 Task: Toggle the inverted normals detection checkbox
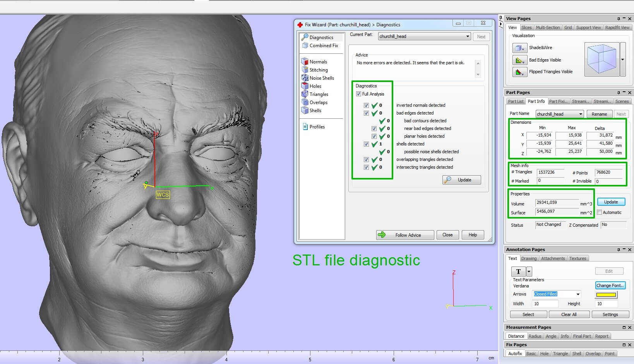click(x=366, y=105)
